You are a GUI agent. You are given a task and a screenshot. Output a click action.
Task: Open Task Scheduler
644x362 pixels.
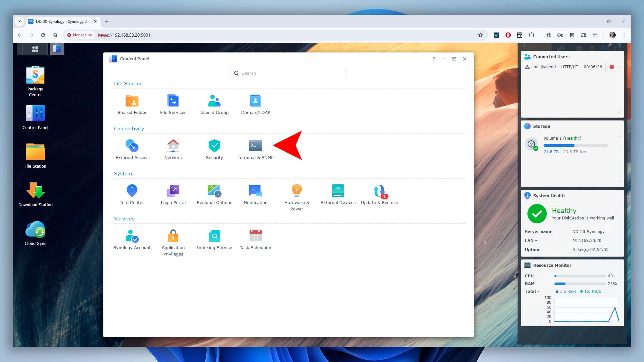(x=256, y=240)
